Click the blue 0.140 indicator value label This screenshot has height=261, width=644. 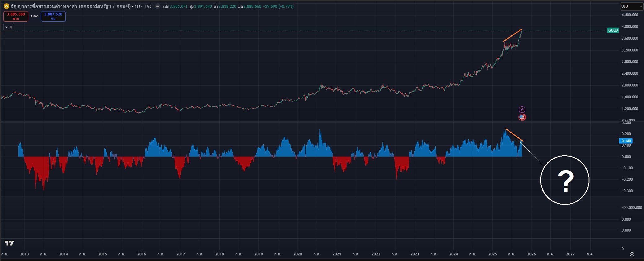626,141
